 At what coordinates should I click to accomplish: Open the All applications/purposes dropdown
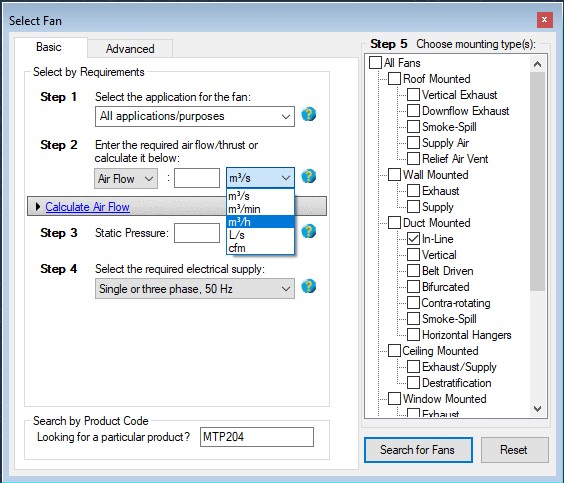[x=195, y=116]
